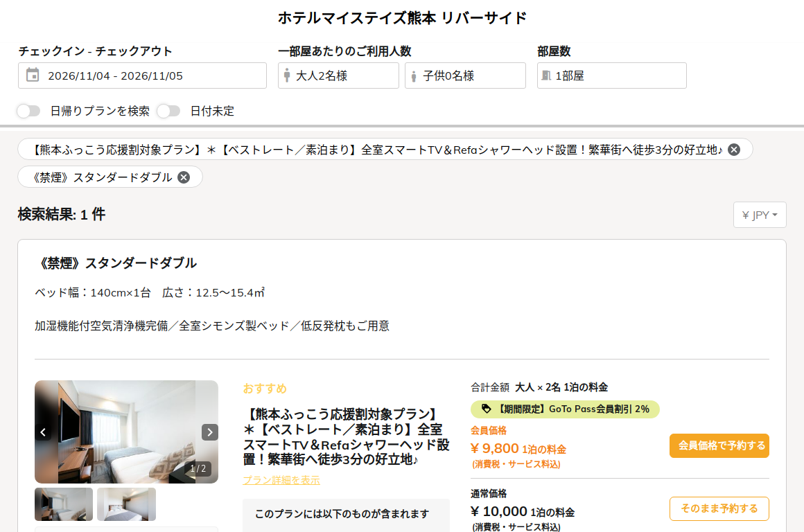Viewport: 804px width, 532px height.
Task: Click the main room photo
Action: pyautogui.click(x=126, y=432)
